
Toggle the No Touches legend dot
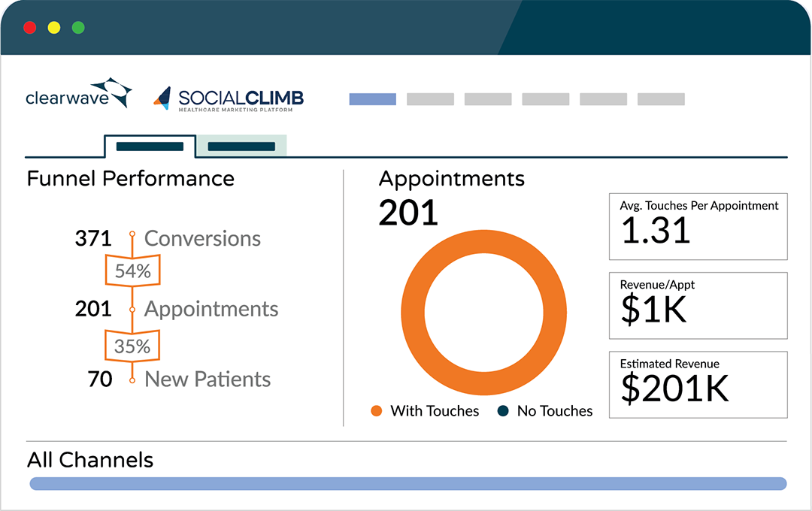pyautogui.click(x=503, y=411)
